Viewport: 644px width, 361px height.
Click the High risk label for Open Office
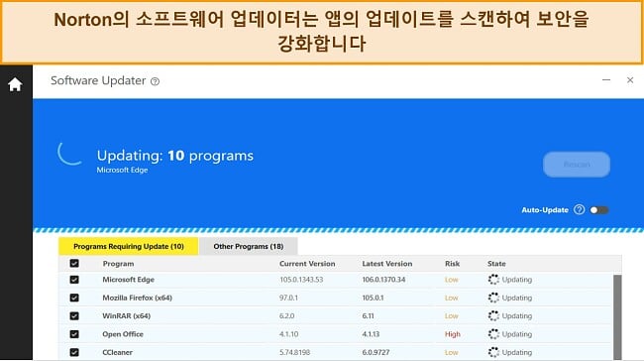tap(453, 334)
